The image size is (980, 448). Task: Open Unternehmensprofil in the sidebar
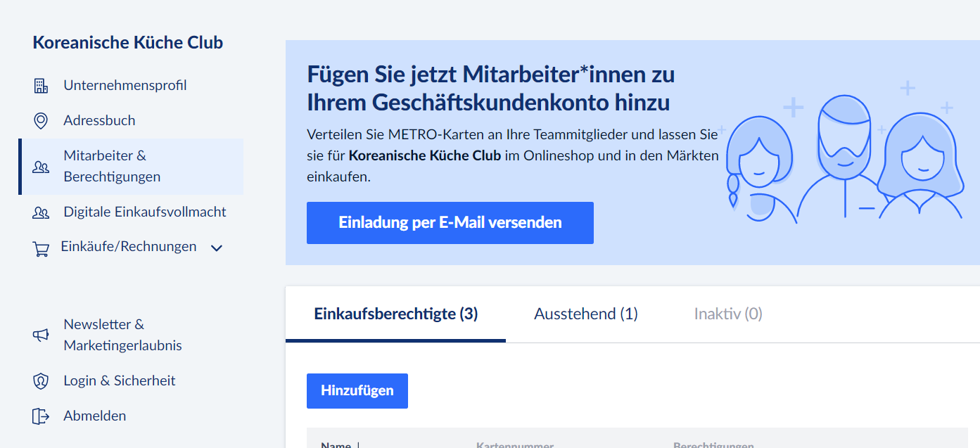125,85
